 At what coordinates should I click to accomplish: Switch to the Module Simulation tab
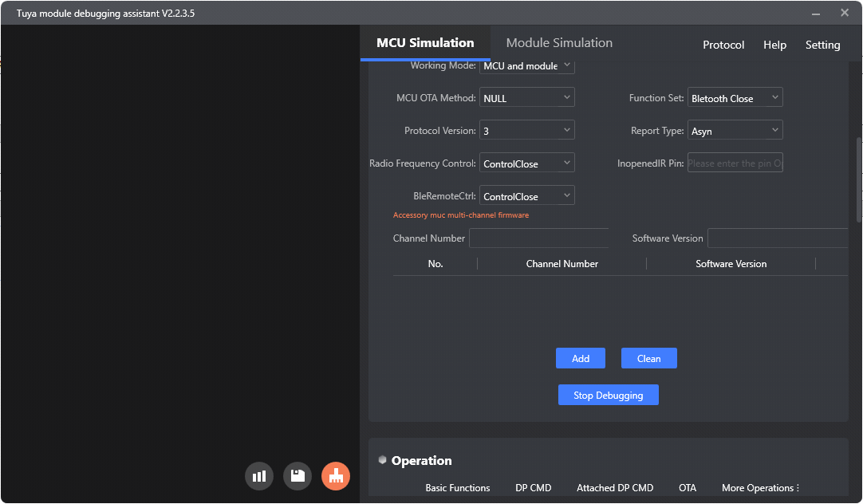click(558, 42)
